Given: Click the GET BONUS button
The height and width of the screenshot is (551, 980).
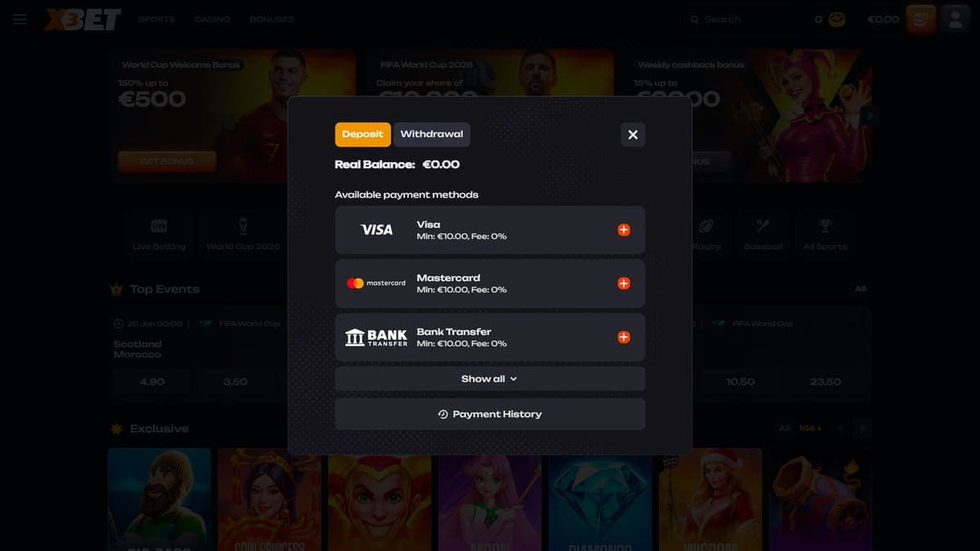Looking at the screenshot, I should coord(167,162).
